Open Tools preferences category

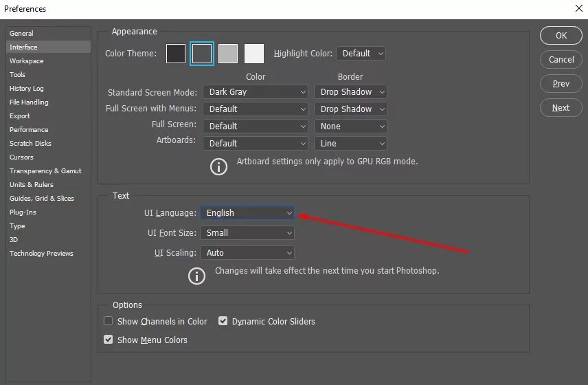[x=48, y=74]
